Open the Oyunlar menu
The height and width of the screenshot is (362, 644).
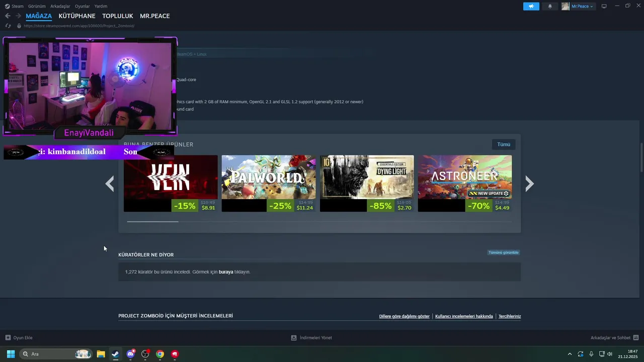[x=82, y=6]
